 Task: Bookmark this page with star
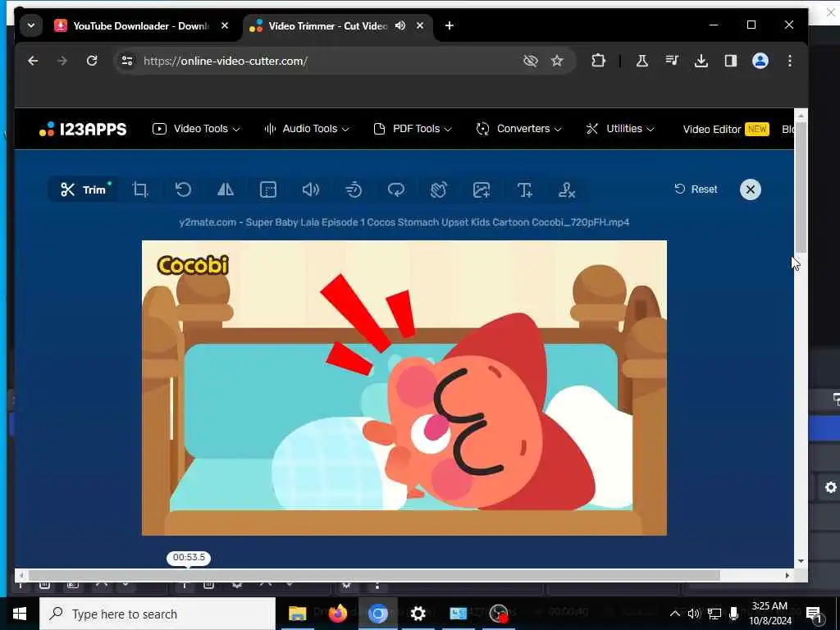[x=557, y=61]
